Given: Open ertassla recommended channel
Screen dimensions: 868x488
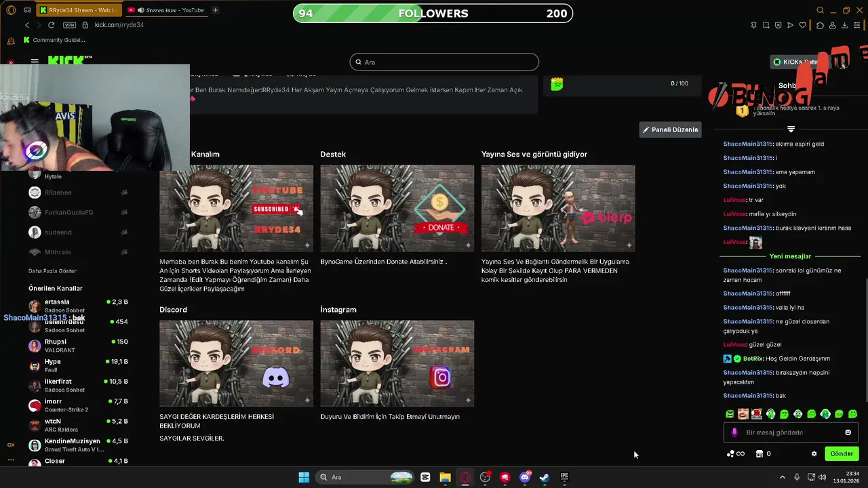Looking at the screenshot, I should pos(78,306).
